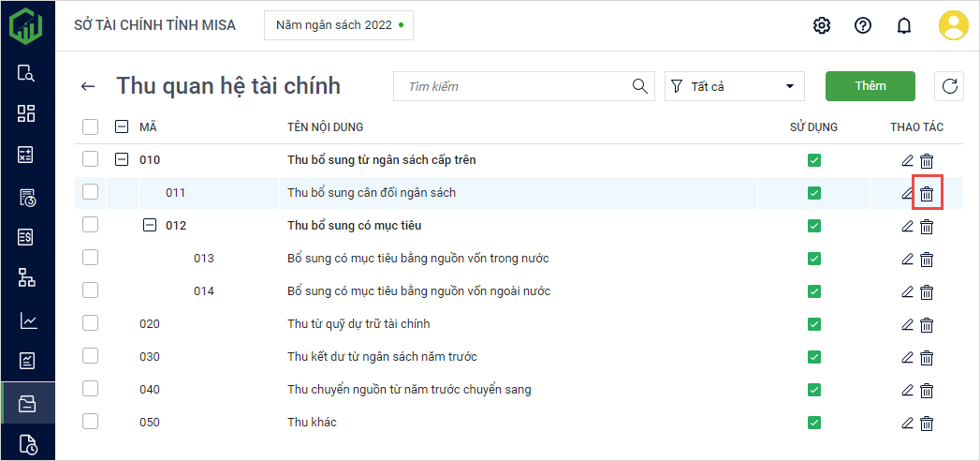Click the refresh icon beside Thêm
This screenshot has height=461, width=980.
pos(949,86)
